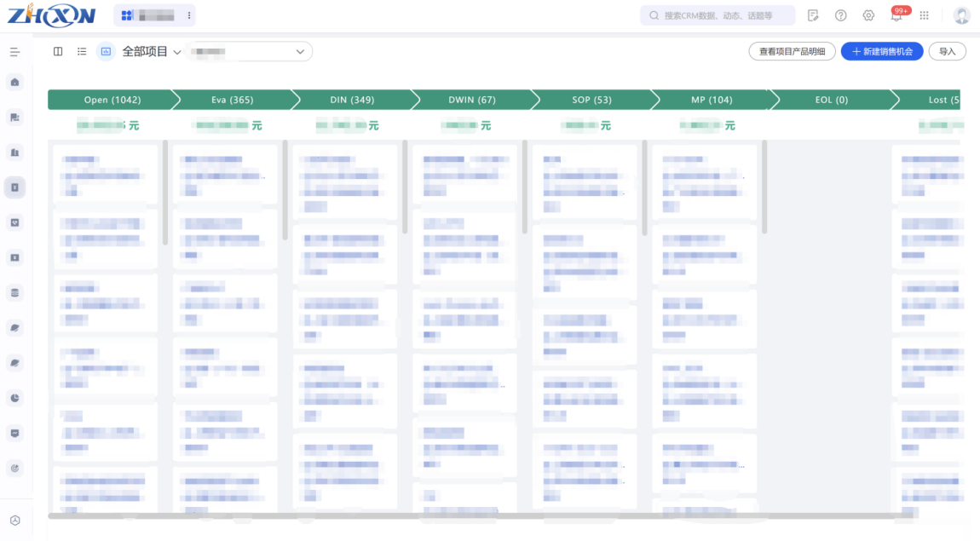The width and height of the screenshot is (980, 541).
Task: Switch to kanban board view icon
Action: pyautogui.click(x=106, y=52)
